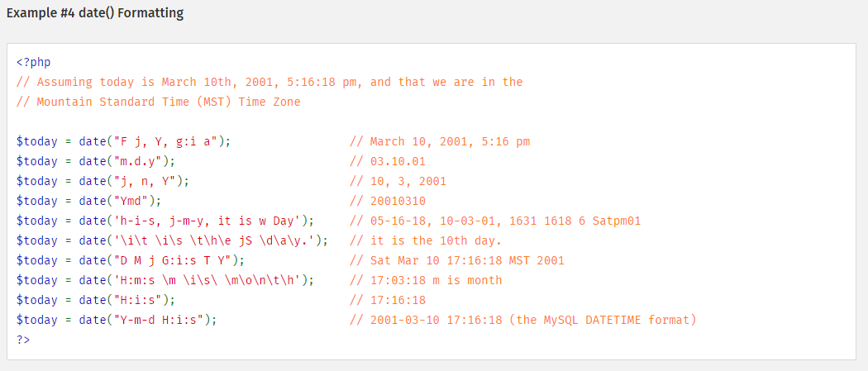Click the '// 17:03:18 m is month' comment
The height and width of the screenshot is (371, 868).
click(x=427, y=280)
